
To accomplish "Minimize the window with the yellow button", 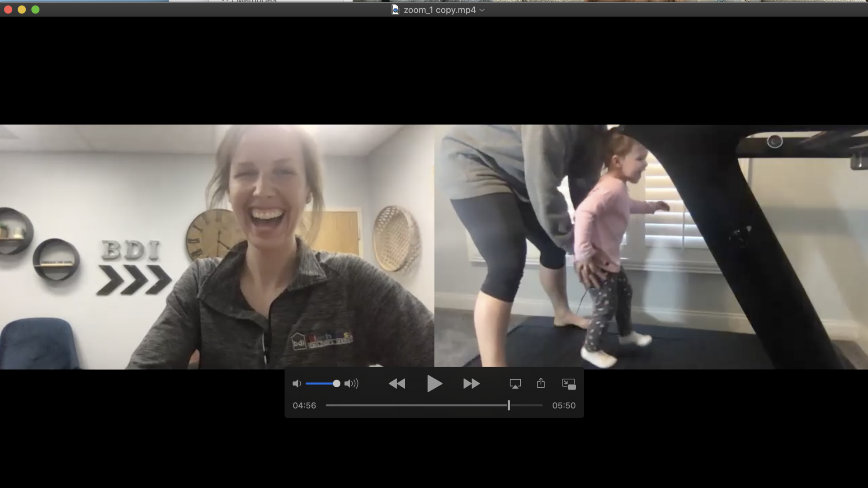I will tap(22, 9).
